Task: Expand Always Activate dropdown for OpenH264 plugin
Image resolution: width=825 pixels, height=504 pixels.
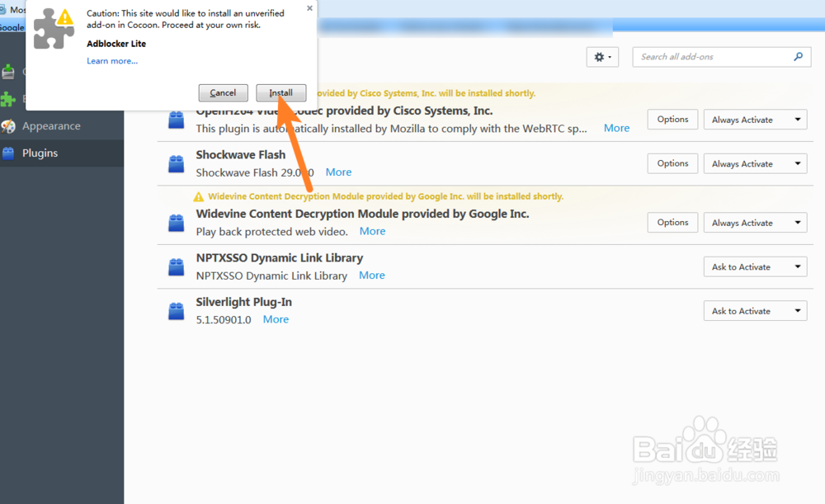Action: pyautogui.click(x=755, y=120)
